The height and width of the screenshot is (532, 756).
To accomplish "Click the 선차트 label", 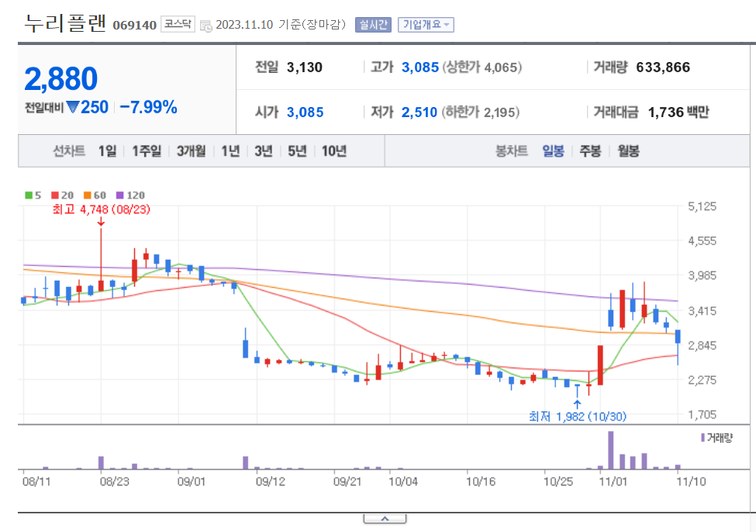I will pos(69,151).
